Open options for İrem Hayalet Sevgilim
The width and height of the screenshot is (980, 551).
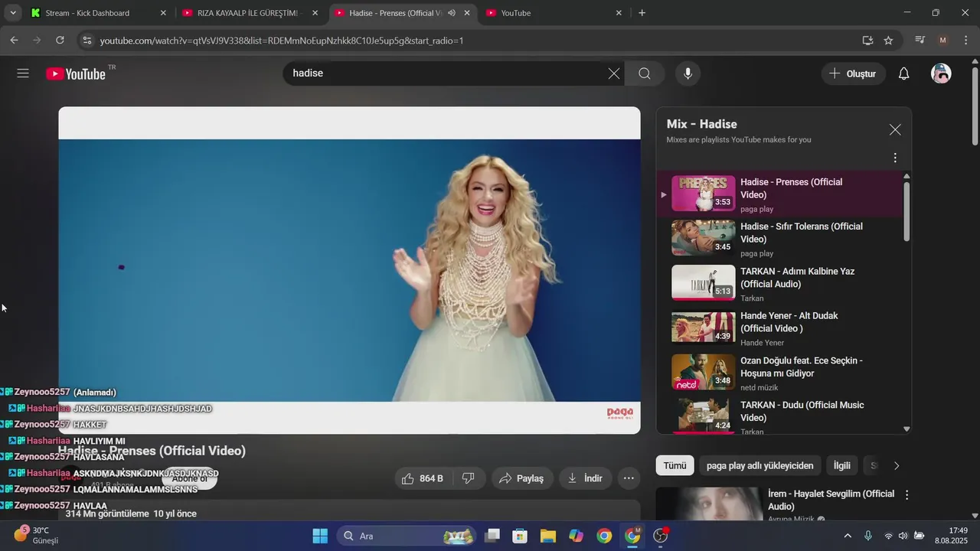click(x=907, y=495)
